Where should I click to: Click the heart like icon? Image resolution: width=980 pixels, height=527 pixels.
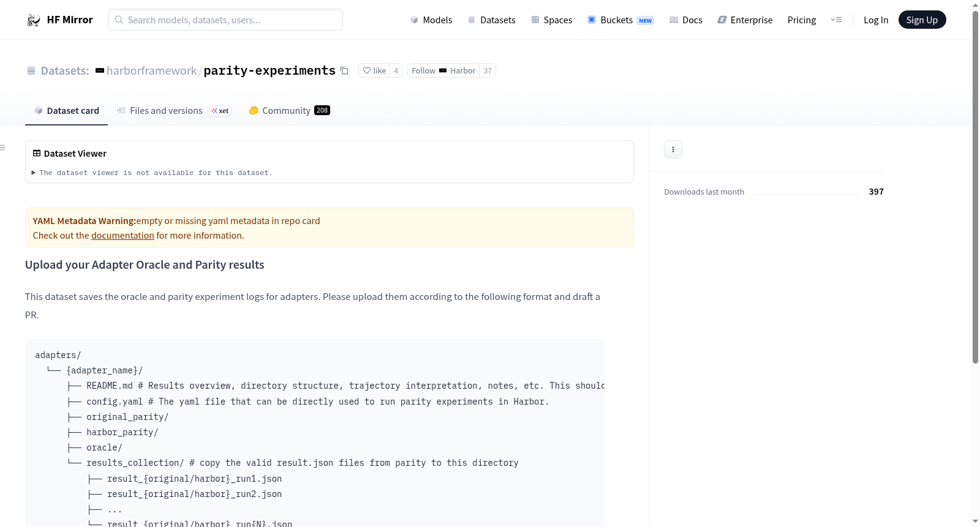click(x=367, y=70)
